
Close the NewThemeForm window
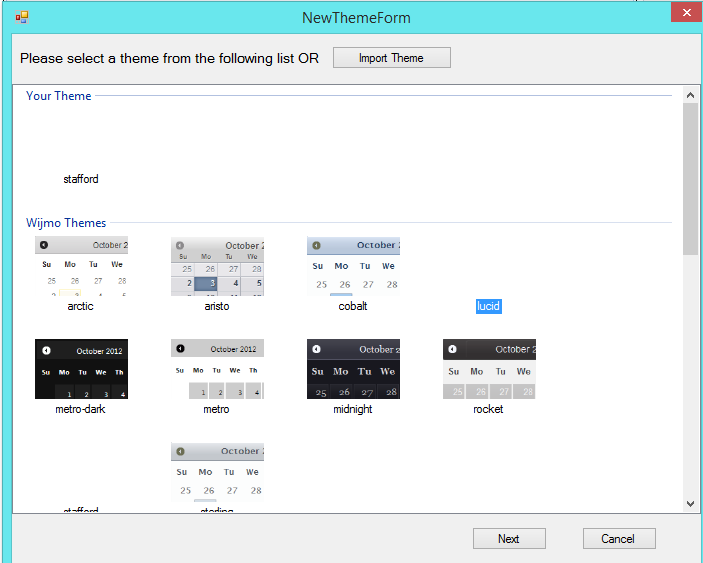(x=686, y=13)
